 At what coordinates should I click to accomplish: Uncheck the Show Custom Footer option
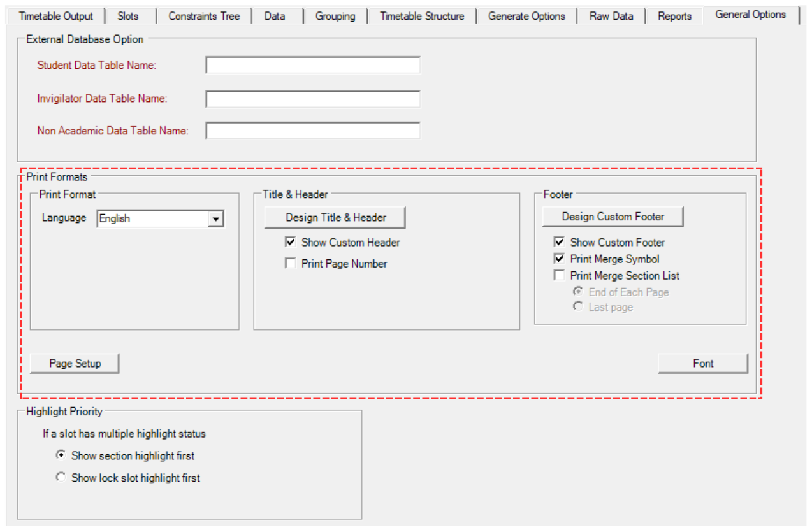560,243
